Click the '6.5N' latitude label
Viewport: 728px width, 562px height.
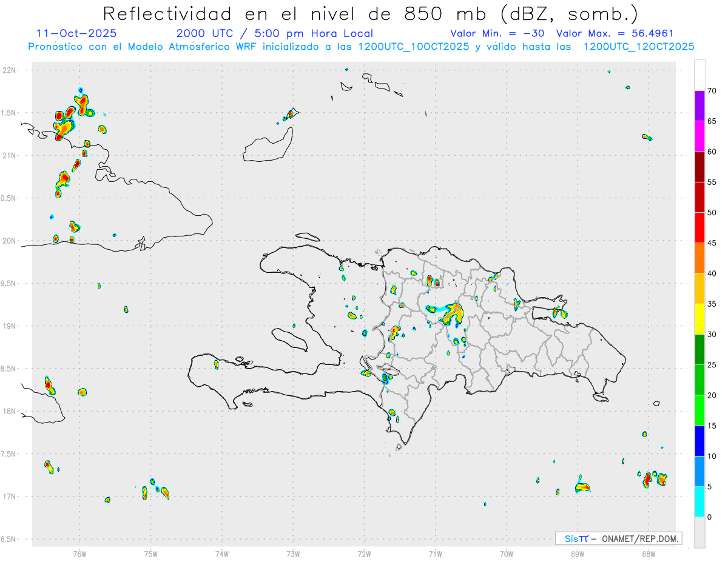pyautogui.click(x=9, y=539)
